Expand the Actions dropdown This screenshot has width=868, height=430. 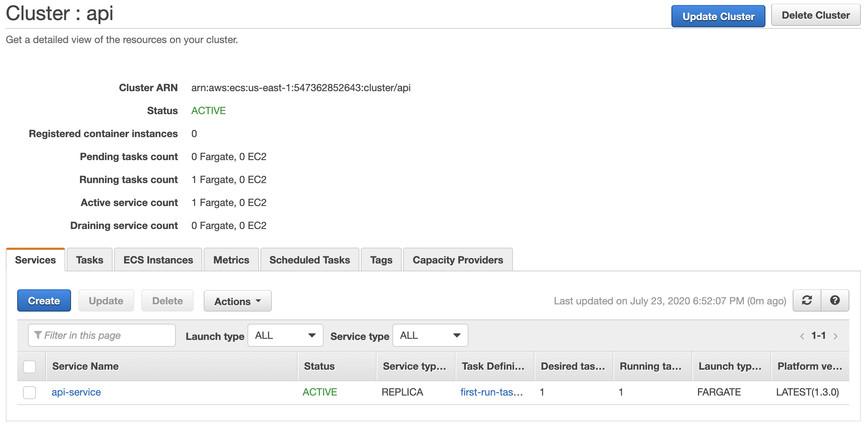237,301
